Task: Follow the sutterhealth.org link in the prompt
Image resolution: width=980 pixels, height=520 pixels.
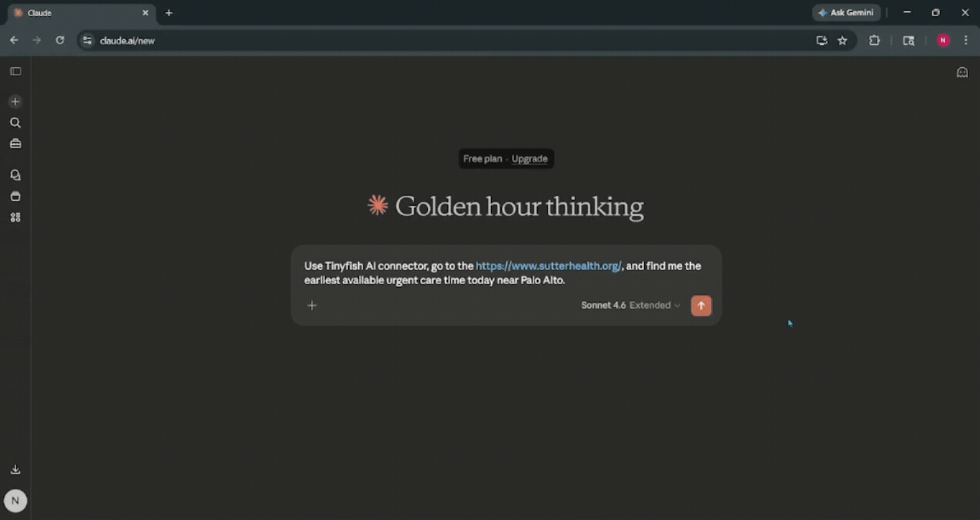Action: [x=547, y=266]
